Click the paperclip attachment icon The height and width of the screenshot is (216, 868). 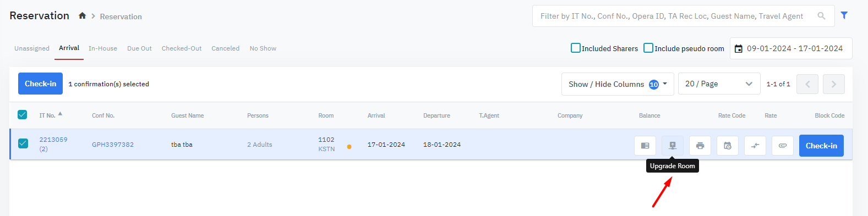coord(783,146)
